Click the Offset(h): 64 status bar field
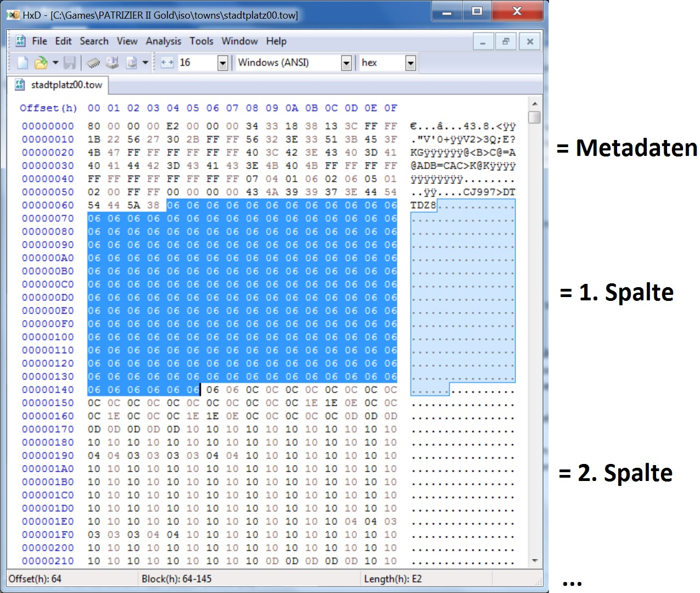This screenshot has height=593, width=700. pos(71,579)
